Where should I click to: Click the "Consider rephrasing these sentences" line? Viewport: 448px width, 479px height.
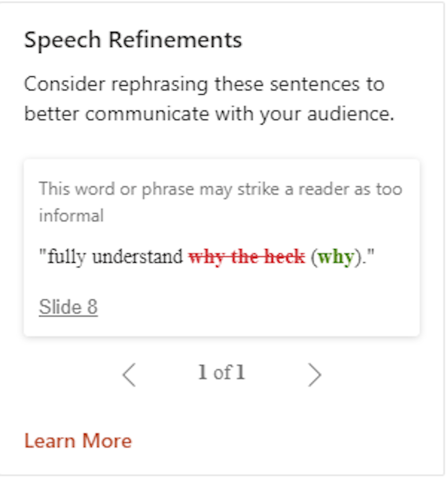point(204,84)
